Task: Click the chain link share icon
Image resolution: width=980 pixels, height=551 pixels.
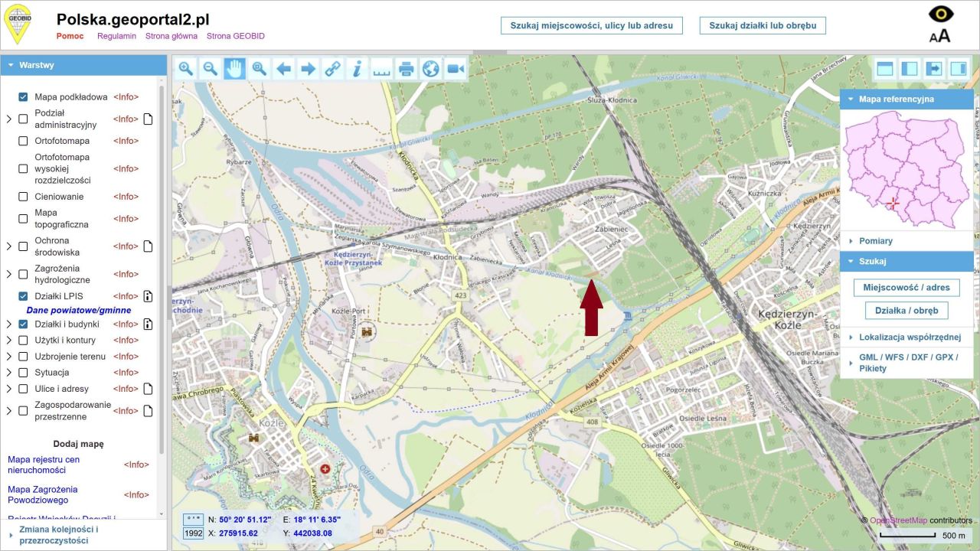Action: point(332,69)
